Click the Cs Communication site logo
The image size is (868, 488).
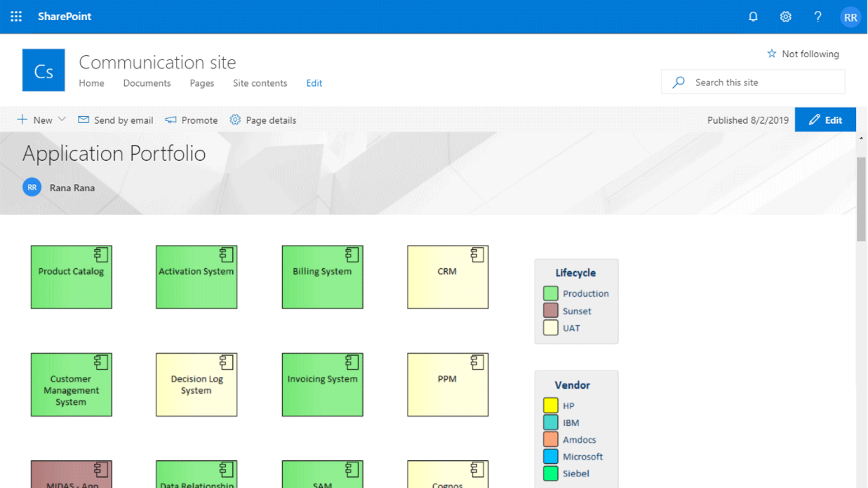click(43, 70)
